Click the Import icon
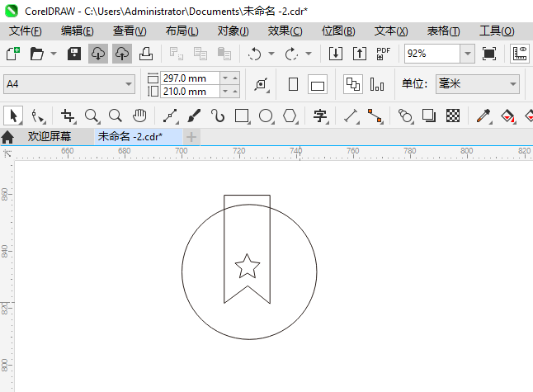 (336, 54)
